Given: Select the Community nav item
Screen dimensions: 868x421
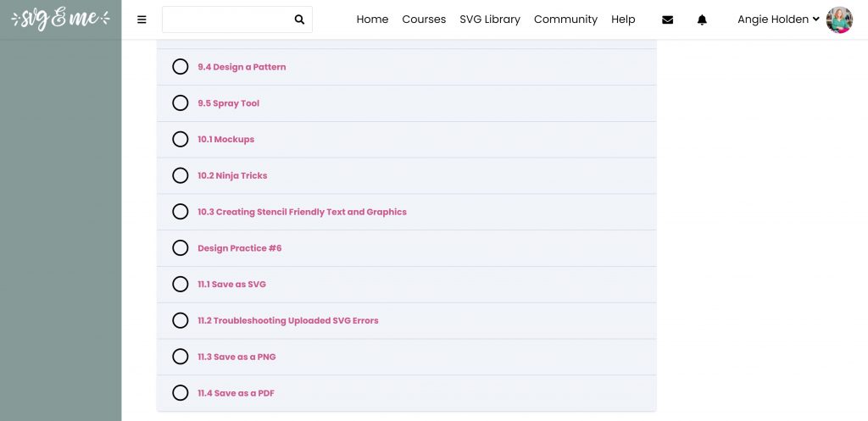Looking at the screenshot, I should 565,19.
